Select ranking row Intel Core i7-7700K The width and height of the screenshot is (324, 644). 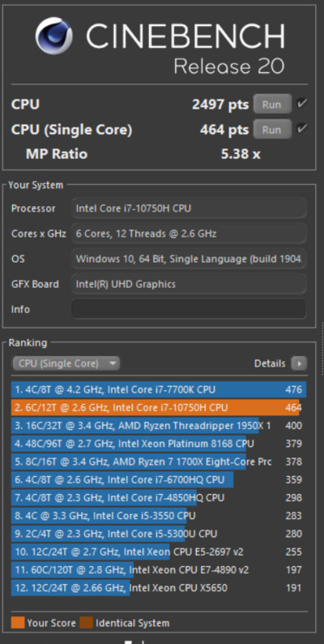(x=159, y=389)
